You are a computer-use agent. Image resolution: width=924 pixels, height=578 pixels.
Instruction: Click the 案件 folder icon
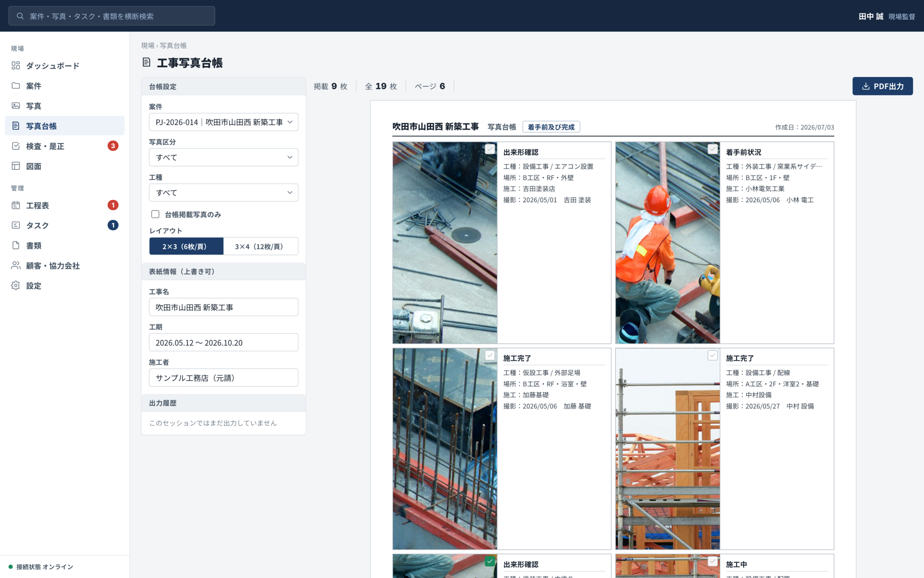(16, 86)
